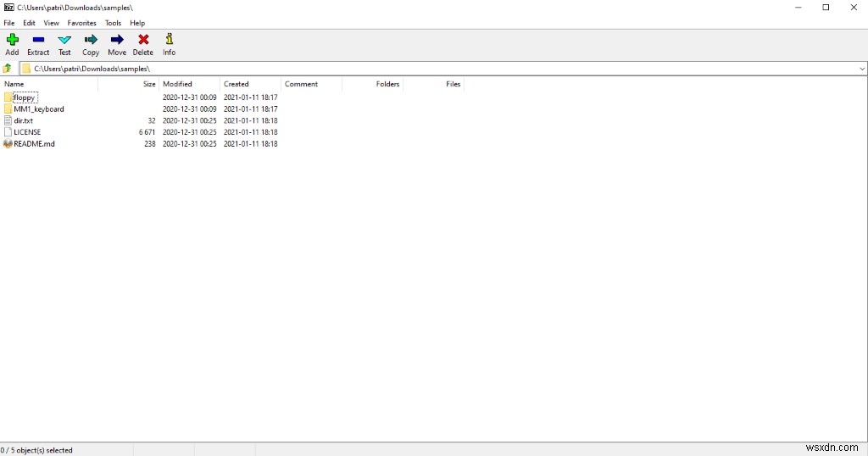Click the floppy folder icon
868x456 pixels.
8,97
